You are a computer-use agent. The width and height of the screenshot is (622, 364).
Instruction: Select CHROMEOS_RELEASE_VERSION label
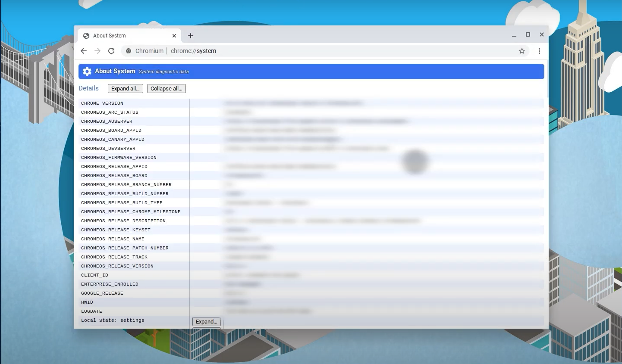[x=117, y=266]
